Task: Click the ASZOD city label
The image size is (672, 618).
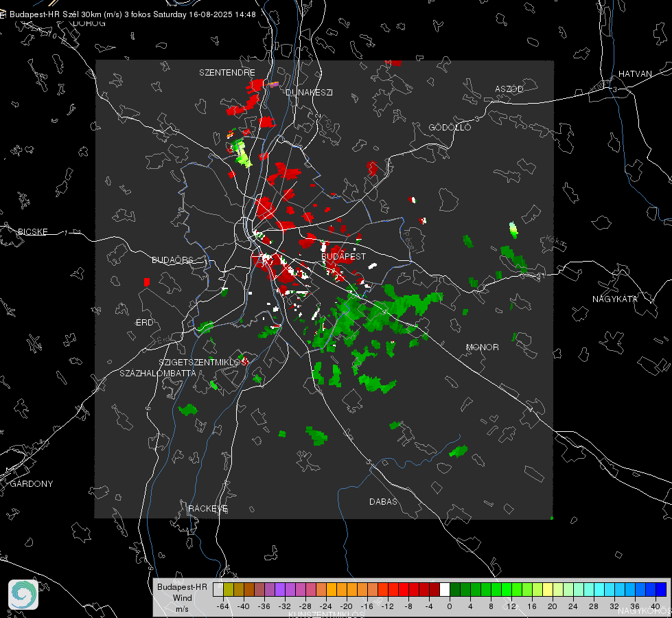Action: coord(509,89)
